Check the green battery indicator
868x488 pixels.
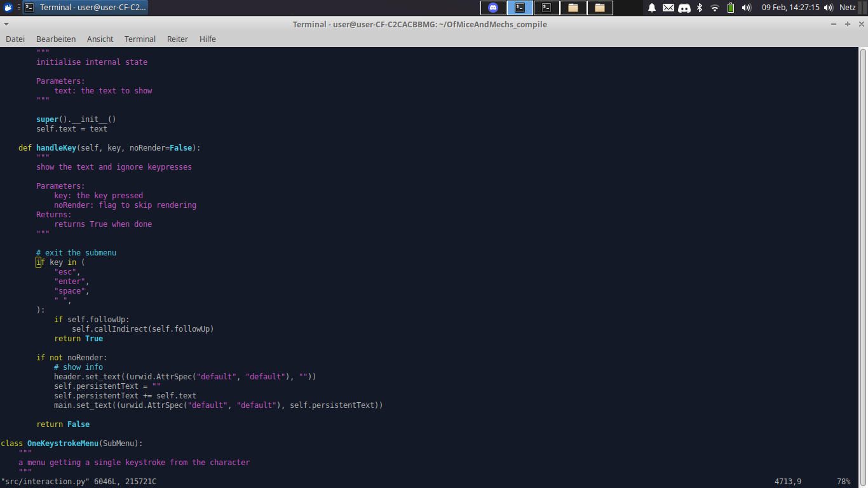pos(731,8)
